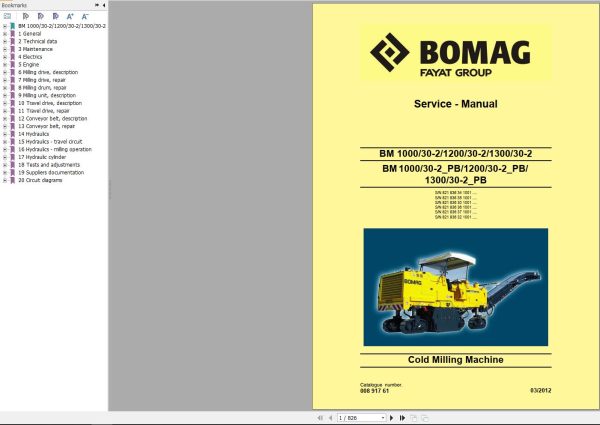Screen dimensions: 600x425
Task: Click the rightmost greyed view icon in page bar
Action: [425, 418]
